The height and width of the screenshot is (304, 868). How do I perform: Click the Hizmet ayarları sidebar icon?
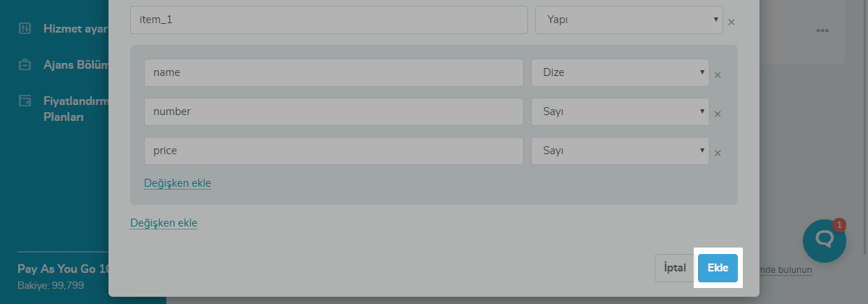[25, 29]
